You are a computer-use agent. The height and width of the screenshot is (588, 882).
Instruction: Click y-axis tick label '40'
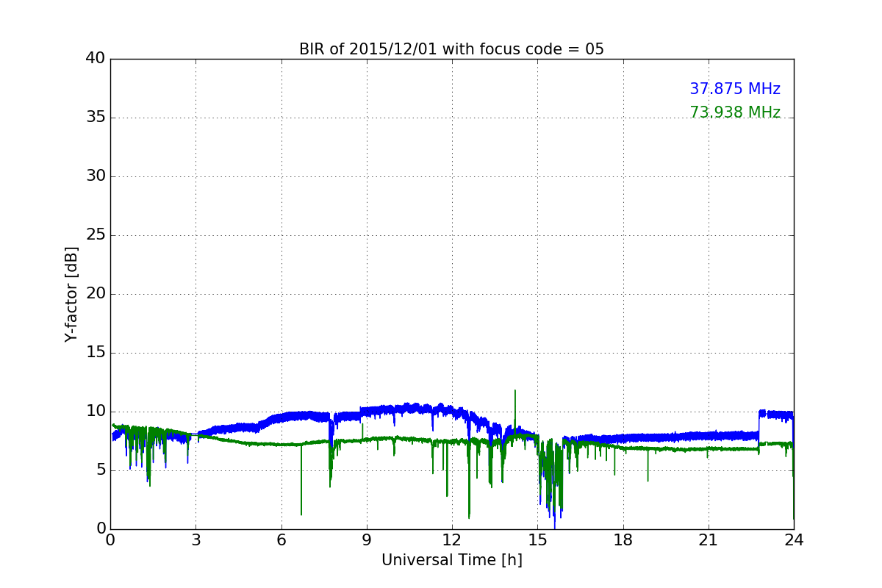click(x=96, y=59)
